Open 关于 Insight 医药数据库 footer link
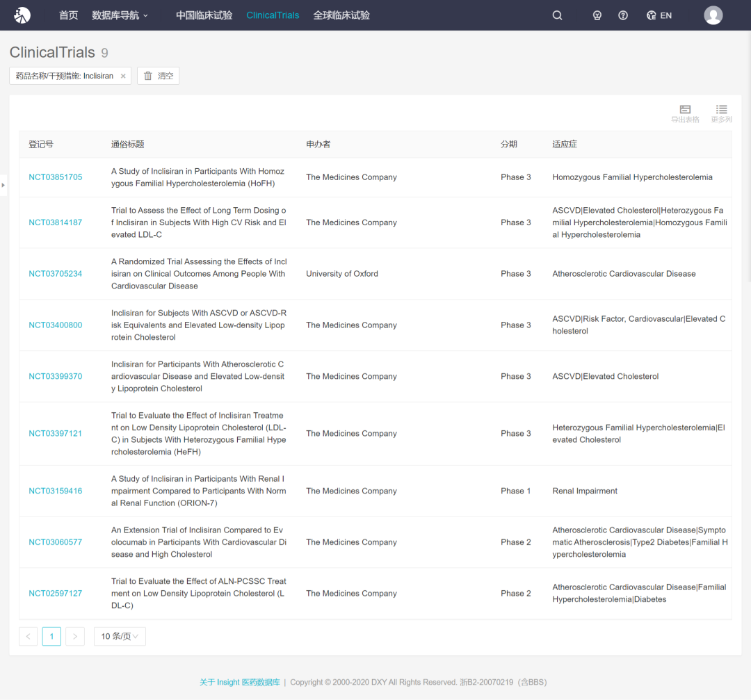Image resolution: width=751 pixels, height=700 pixels. [239, 683]
